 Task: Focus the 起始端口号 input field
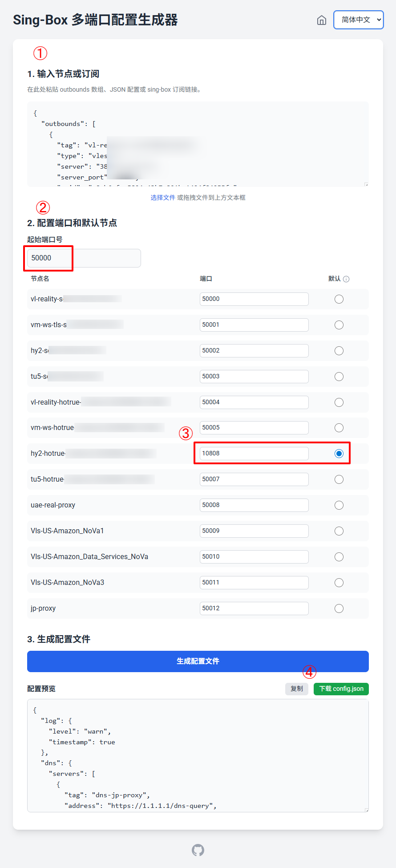click(84, 258)
